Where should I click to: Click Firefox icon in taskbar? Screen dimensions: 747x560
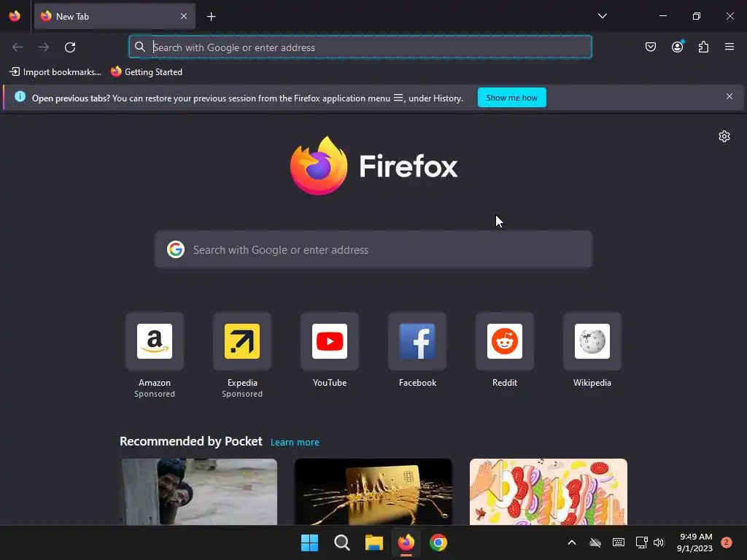click(406, 542)
